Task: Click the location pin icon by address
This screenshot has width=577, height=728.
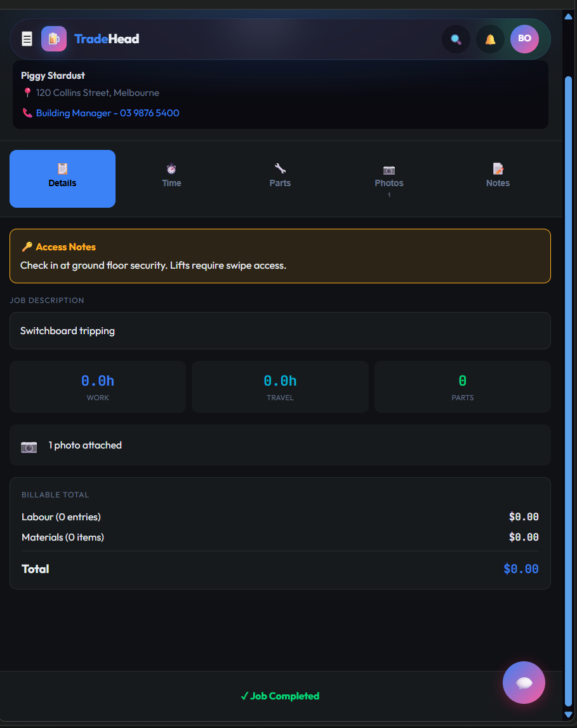Action: 27,93
